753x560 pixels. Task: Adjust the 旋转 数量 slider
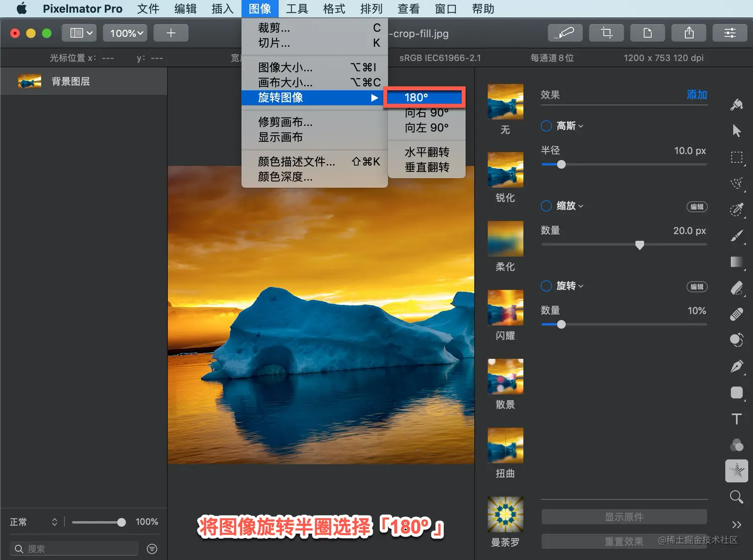624,324
